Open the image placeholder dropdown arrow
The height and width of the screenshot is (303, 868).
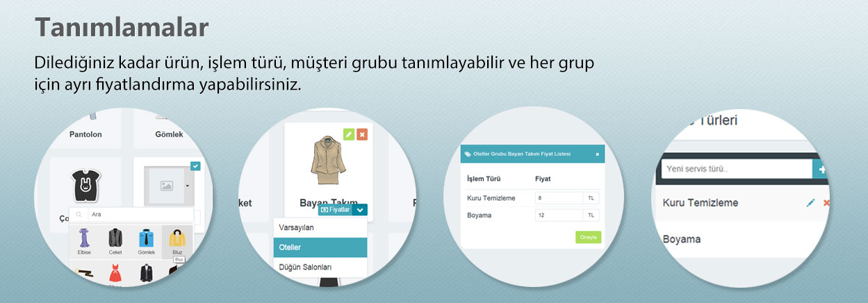pyautogui.click(x=186, y=186)
